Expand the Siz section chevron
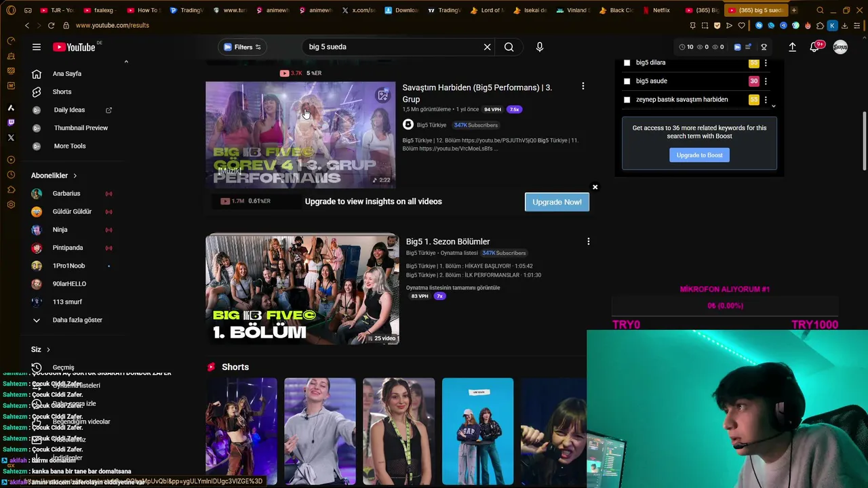This screenshot has height=488, width=868. [48, 350]
